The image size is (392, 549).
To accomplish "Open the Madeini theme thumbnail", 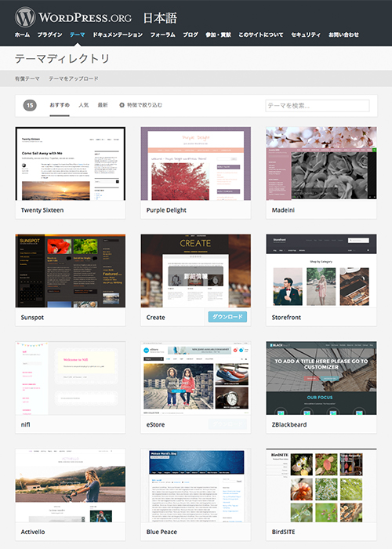I will click(x=321, y=163).
